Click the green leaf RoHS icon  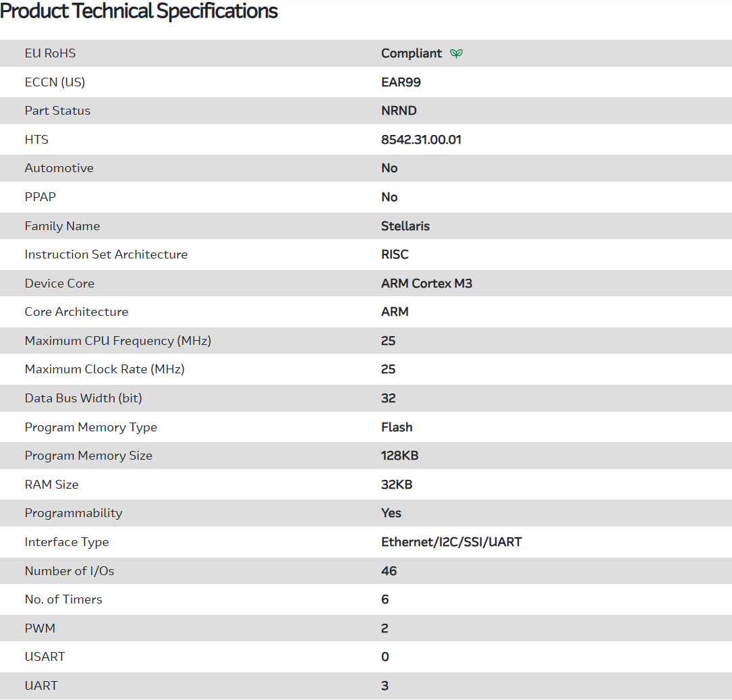pos(457,53)
